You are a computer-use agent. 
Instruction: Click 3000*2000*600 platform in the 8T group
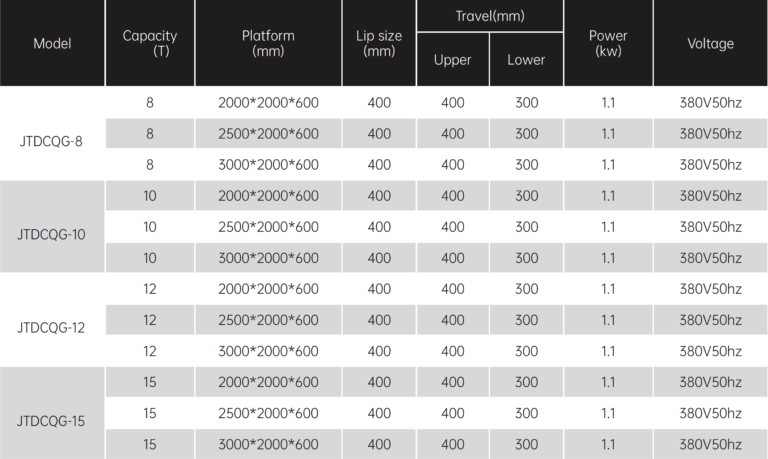pyautogui.click(x=268, y=165)
